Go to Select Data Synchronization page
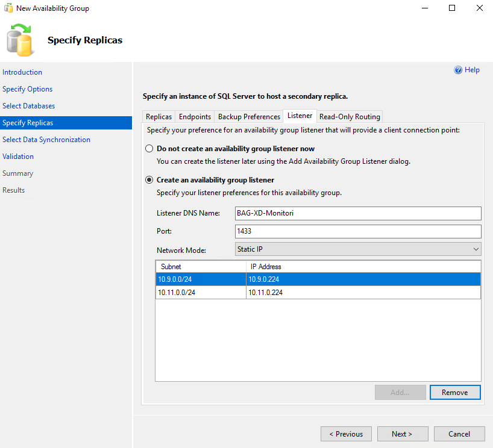 click(x=46, y=140)
